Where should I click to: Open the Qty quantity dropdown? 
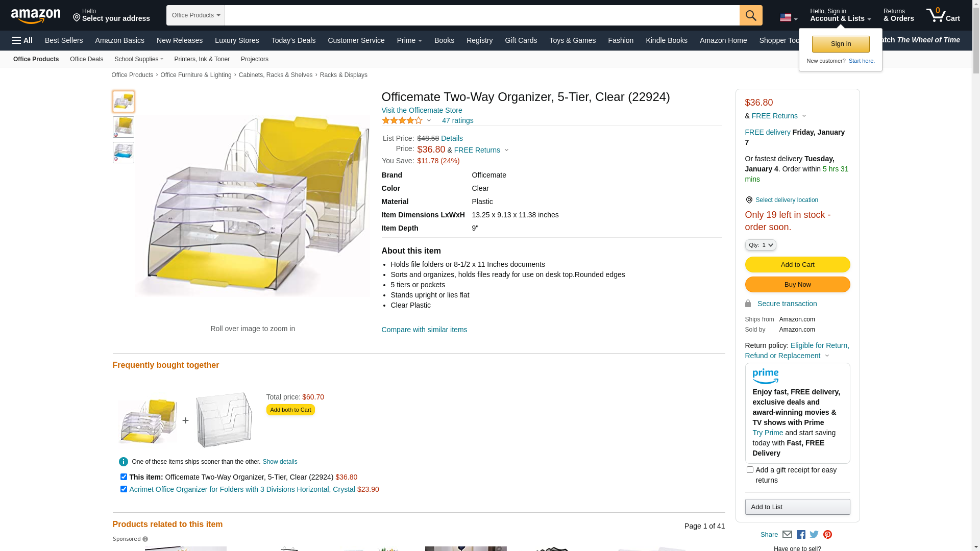(761, 245)
